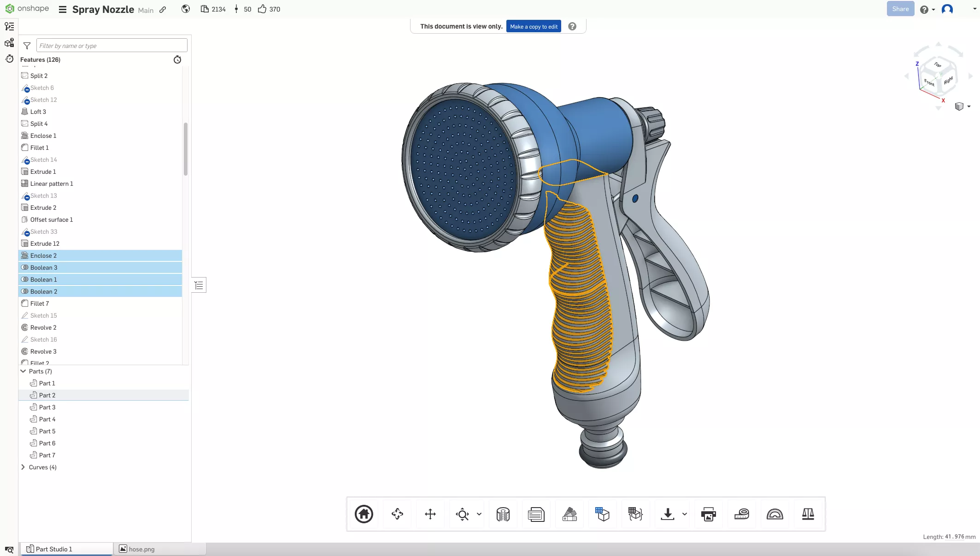Viewport: 980px width, 556px height.
Task: Click the Share button
Action: pyautogui.click(x=900, y=9)
